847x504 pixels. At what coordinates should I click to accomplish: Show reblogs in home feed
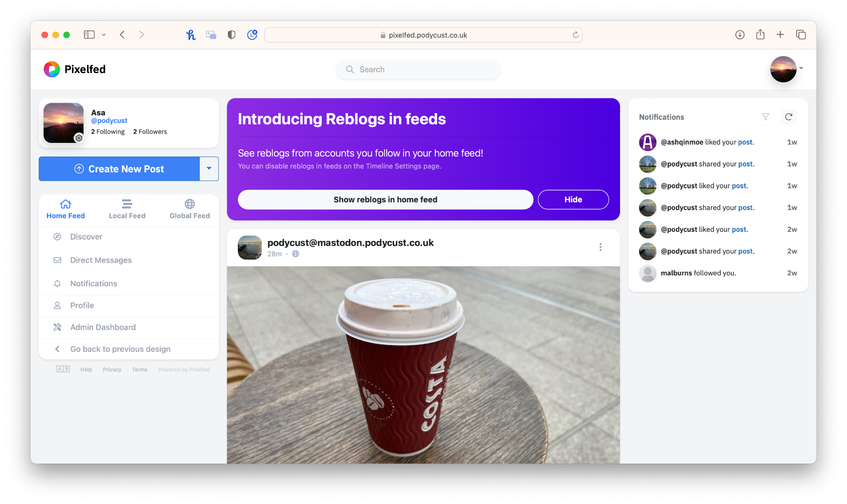385,200
